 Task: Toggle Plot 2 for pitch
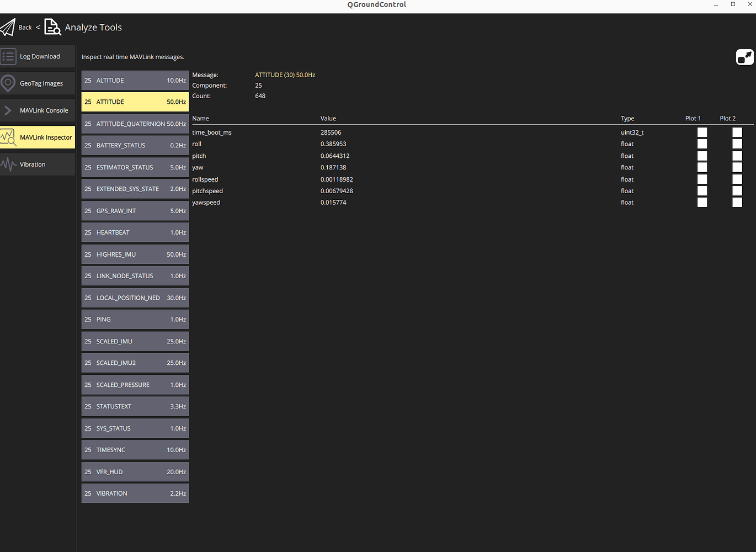click(737, 156)
